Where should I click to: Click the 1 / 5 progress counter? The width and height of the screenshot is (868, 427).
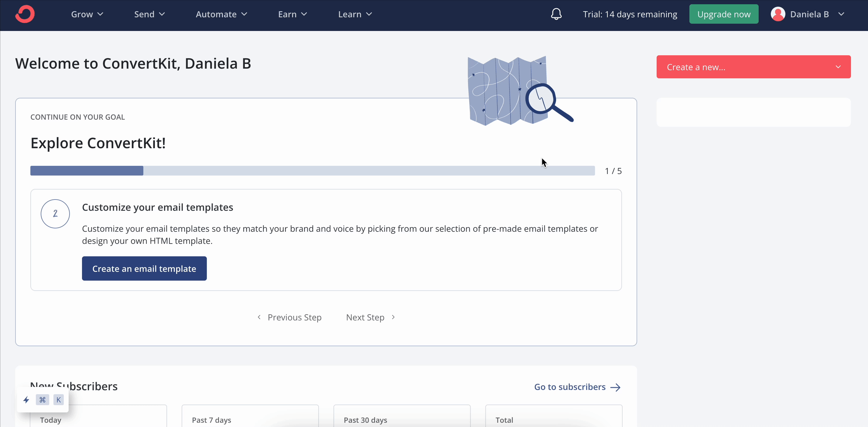tap(613, 171)
